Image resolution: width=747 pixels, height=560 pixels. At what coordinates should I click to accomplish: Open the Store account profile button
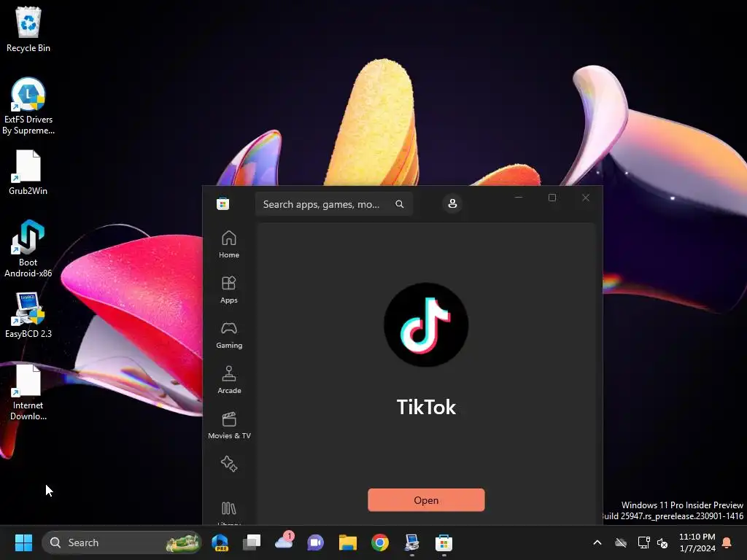pyautogui.click(x=452, y=204)
